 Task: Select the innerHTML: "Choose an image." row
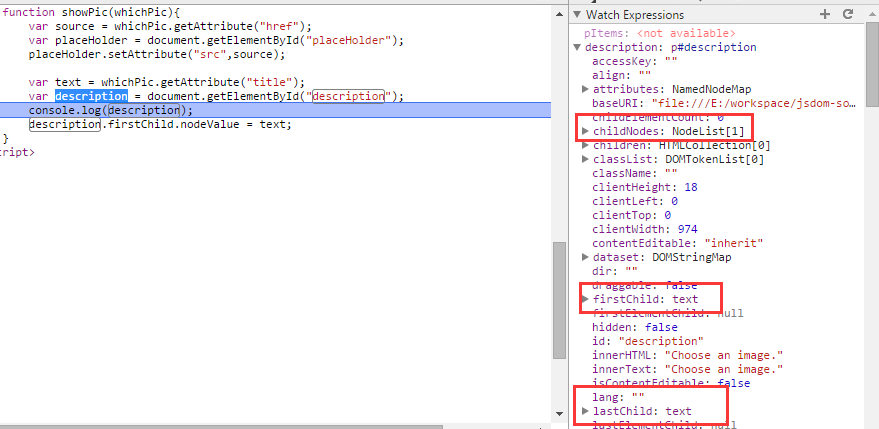coord(687,356)
